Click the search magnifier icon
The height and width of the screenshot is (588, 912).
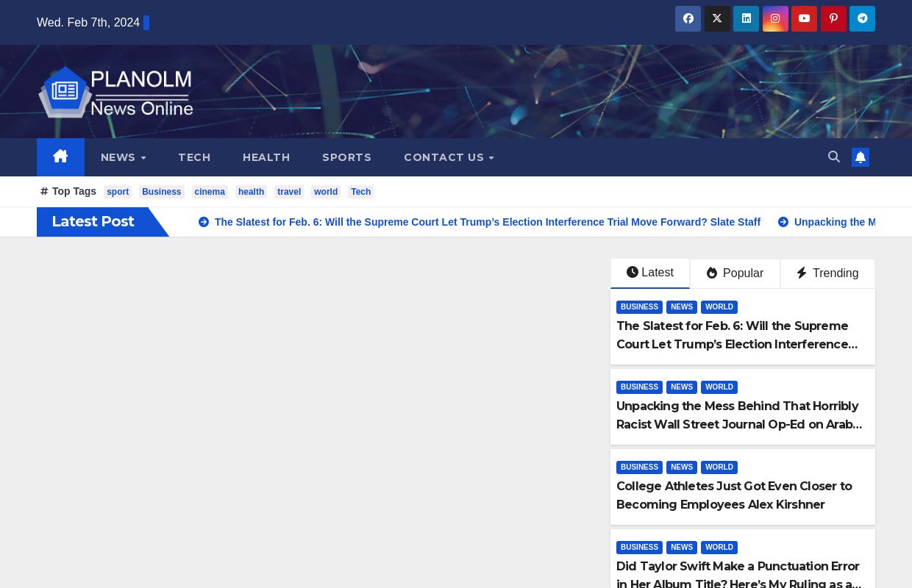coord(834,157)
